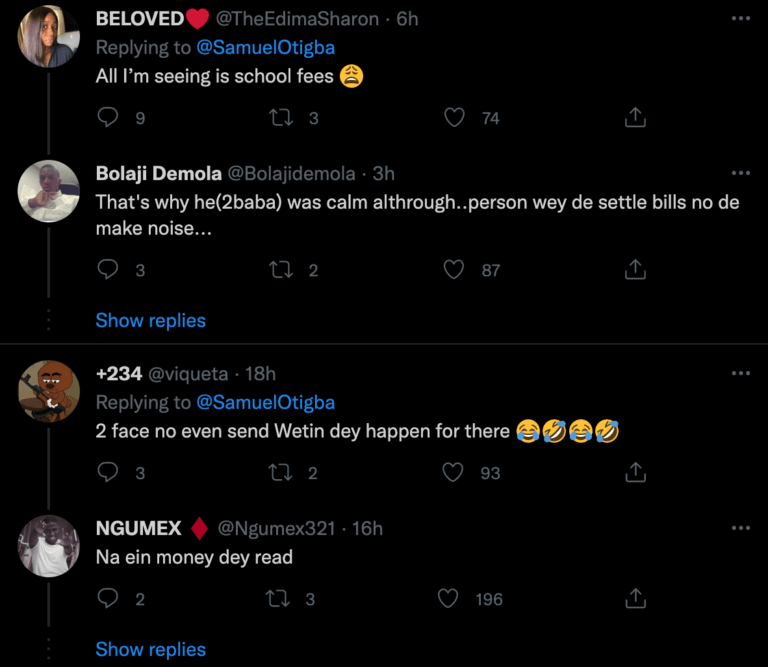Open more options on Bolaji Demola's tweet

(x=740, y=173)
